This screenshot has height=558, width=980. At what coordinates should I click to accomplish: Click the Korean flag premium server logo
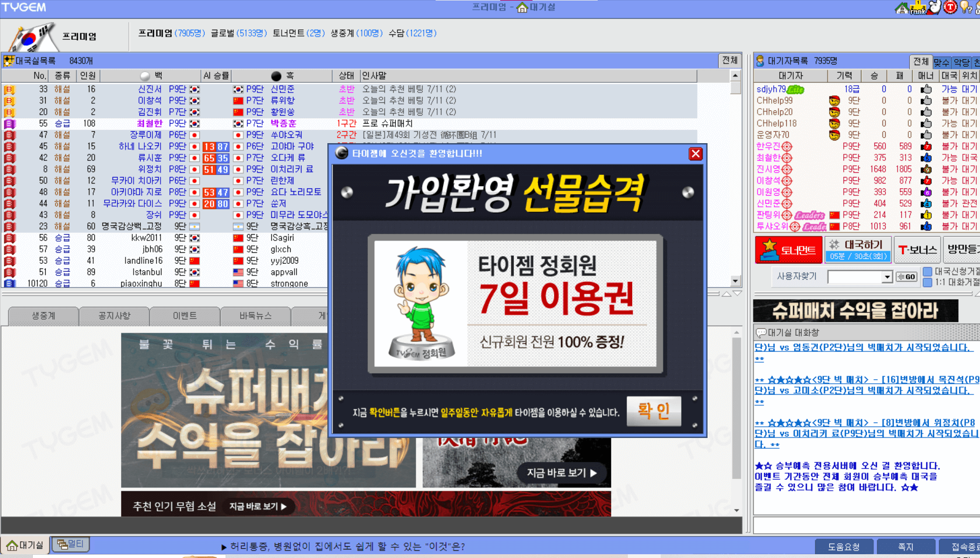point(32,37)
